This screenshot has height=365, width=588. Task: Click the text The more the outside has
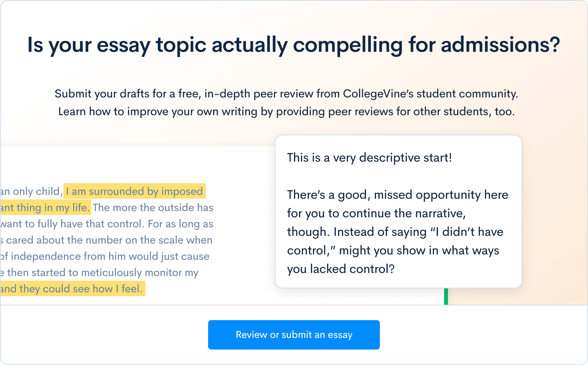coord(153,208)
